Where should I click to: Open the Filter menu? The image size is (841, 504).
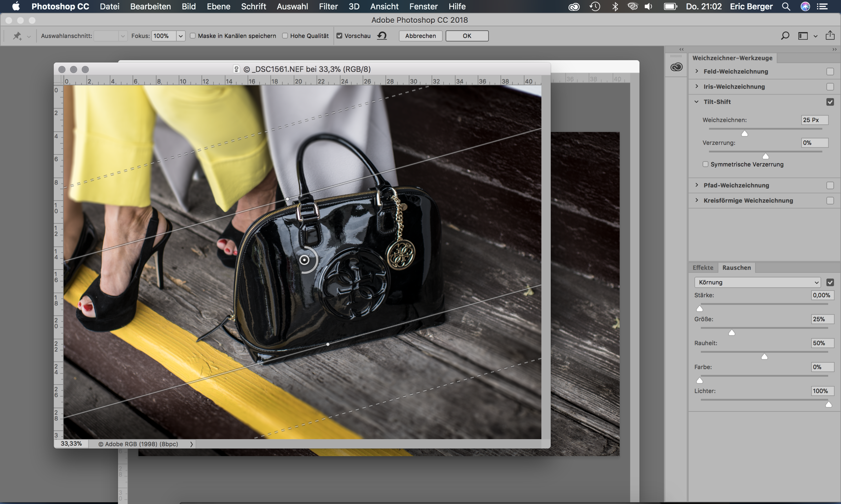(328, 6)
